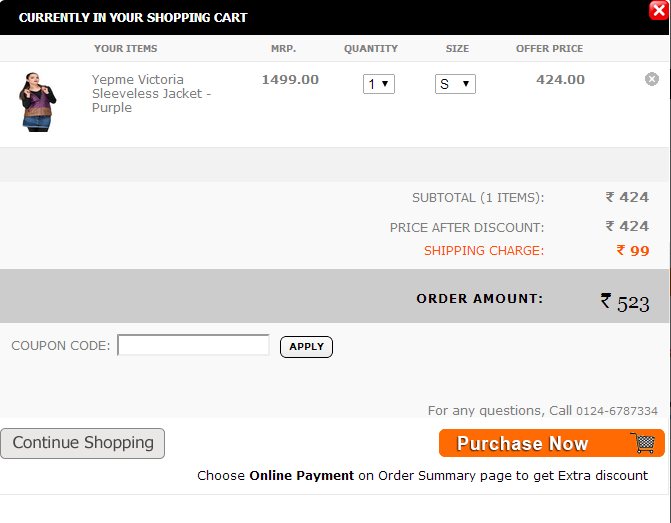Viewport: 671px width, 523px height.
Task: Click the SHIPPING CHARGE label
Action: (484, 251)
